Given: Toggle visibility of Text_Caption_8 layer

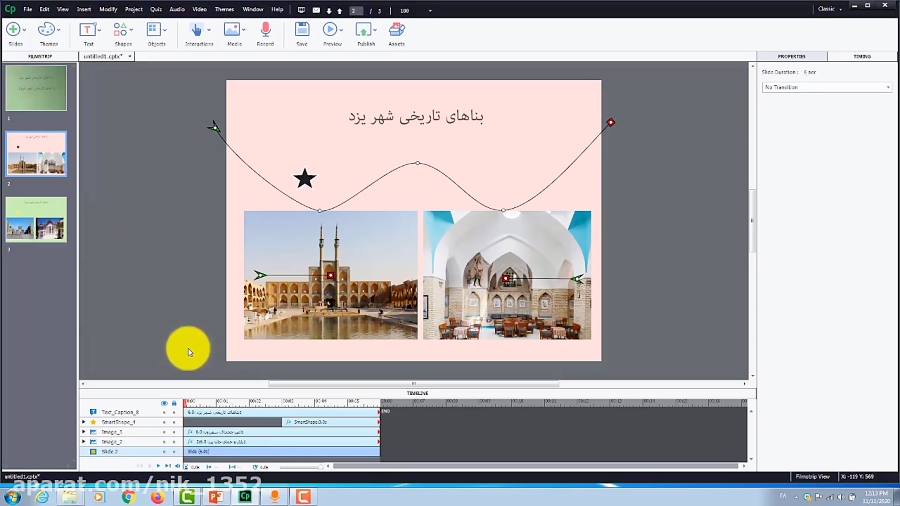Looking at the screenshot, I should pos(164,412).
